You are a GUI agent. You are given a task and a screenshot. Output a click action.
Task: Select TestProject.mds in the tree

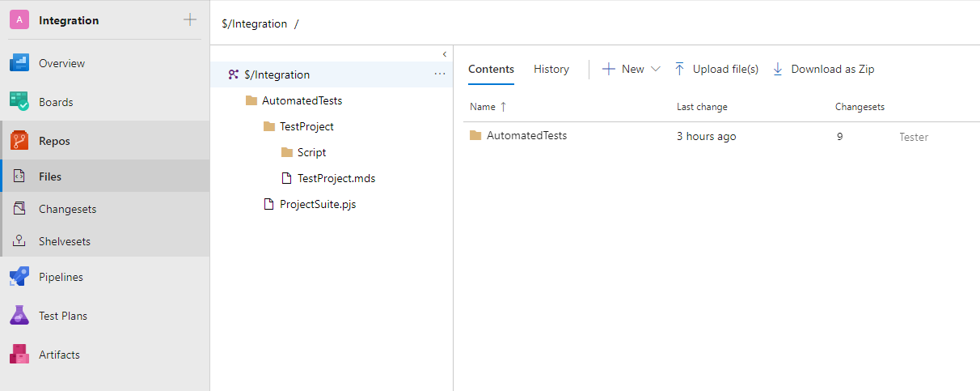(x=336, y=178)
